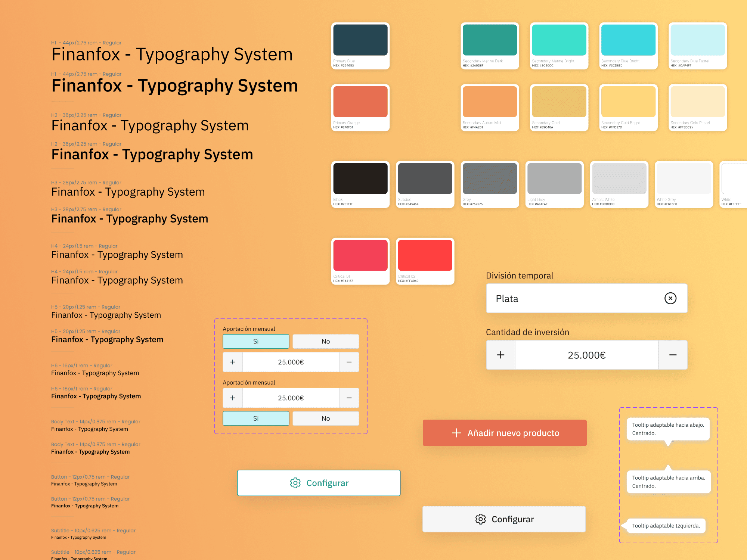Screen dimensions: 747x560
Task: Select Si in the lower Aportación mensual toggle
Action: click(256, 419)
